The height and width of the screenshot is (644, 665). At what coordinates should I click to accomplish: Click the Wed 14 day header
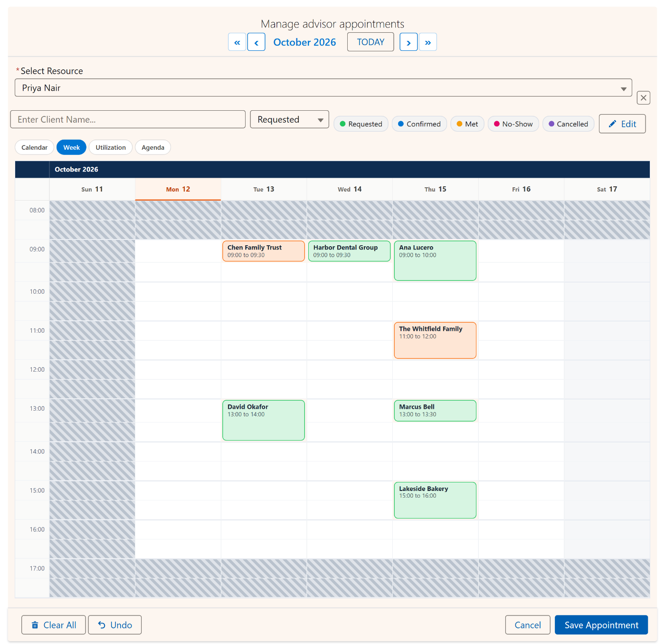[350, 189]
